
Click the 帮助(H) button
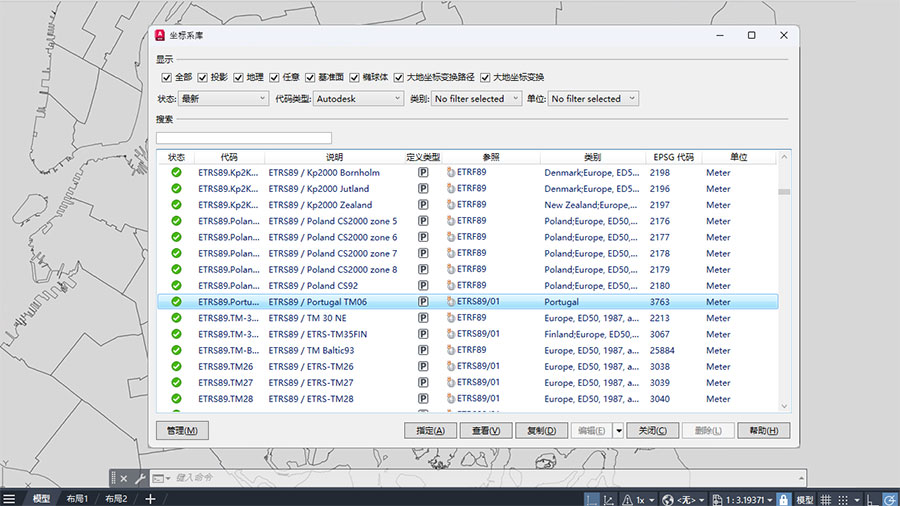coord(764,431)
